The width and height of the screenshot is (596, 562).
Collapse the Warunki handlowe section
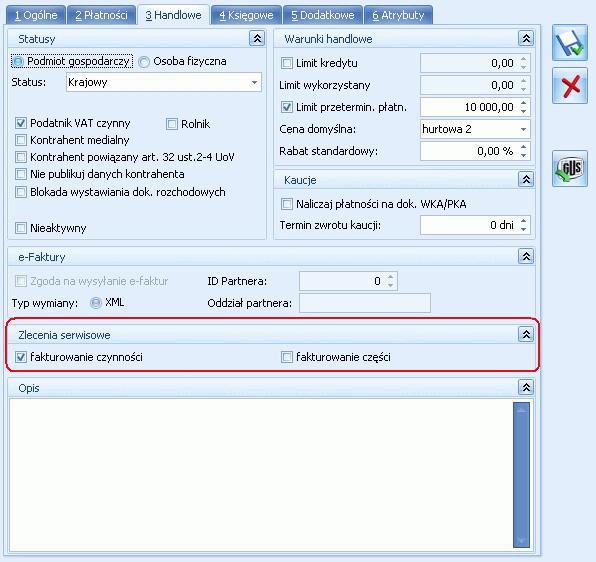tap(526, 38)
